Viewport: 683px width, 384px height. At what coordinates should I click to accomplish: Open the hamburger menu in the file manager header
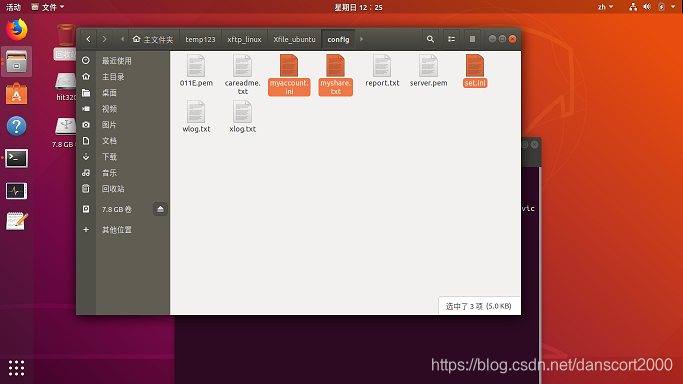(x=472, y=39)
